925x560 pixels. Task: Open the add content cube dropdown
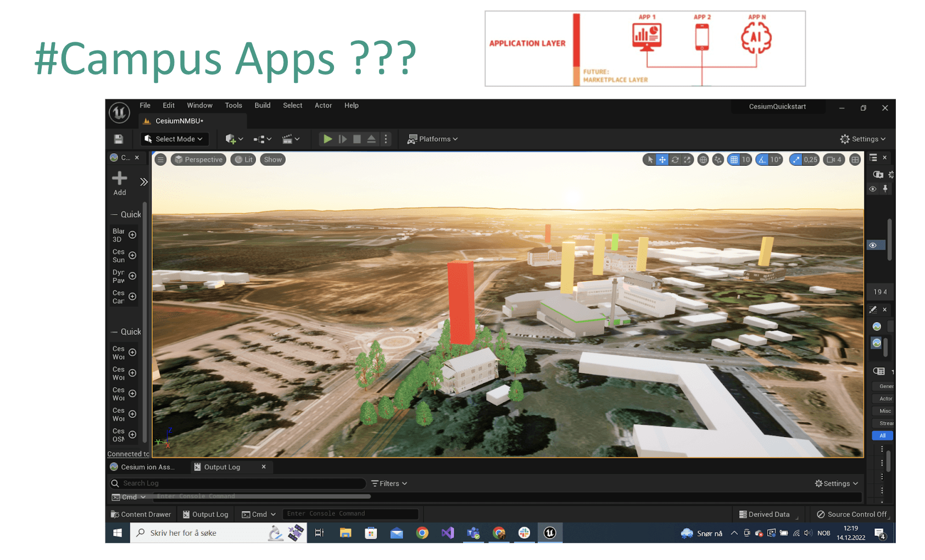point(234,139)
